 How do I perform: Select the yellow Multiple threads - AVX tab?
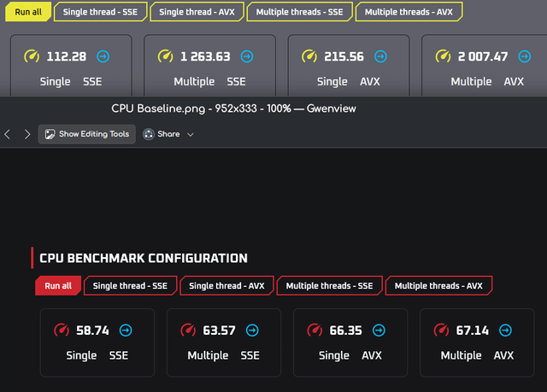(409, 12)
